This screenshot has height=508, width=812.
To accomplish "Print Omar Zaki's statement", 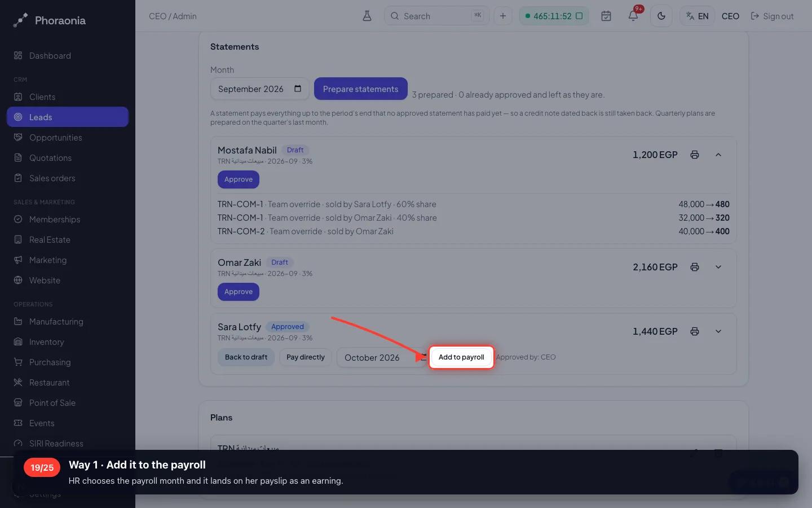I will pyautogui.click(x=695, y=267).
